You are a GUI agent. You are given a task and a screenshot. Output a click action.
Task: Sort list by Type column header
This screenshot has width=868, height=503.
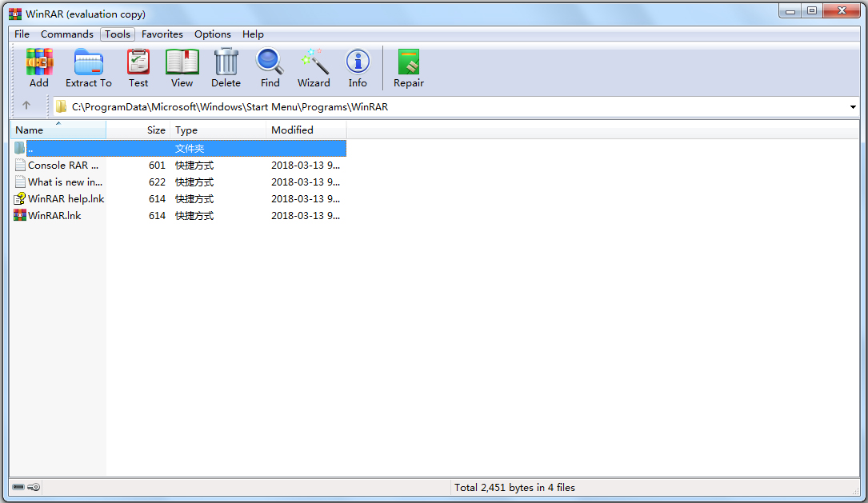[x=218, y=130]
